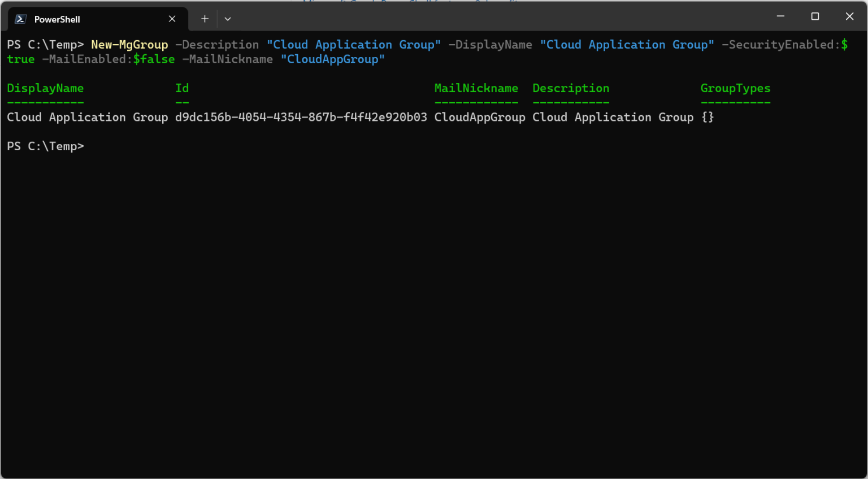Screen dimensions: 868x479
Task: Click the empty braces GroupTypes value
Action: click(708, 117)
